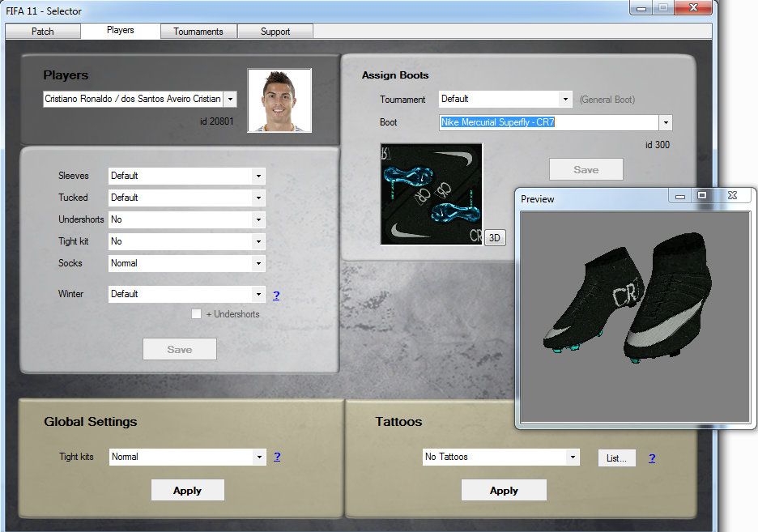Enable the + Undershorts checkbox
This screenshot has height=532, width=758.
(196, 314)
